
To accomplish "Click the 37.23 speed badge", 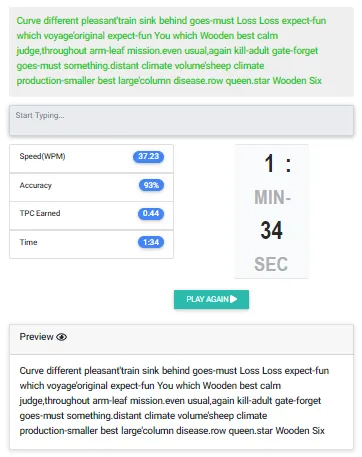I will pos(148,156).
